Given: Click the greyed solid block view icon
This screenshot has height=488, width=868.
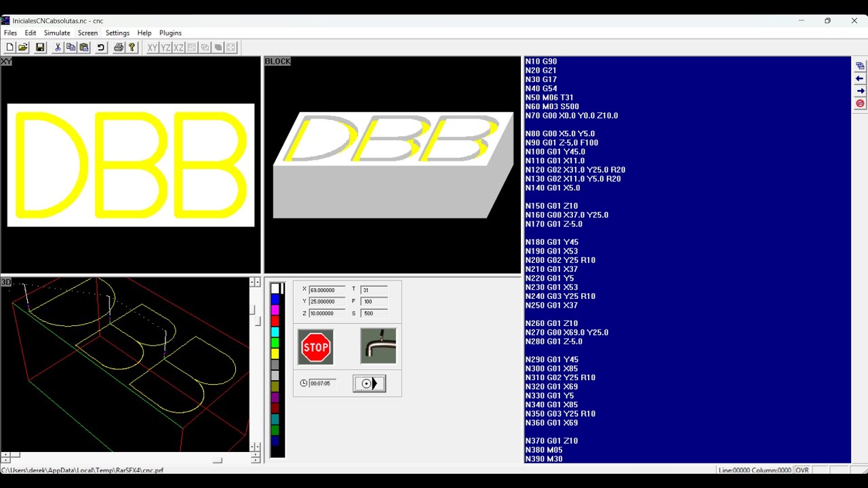Looking at the screenshot, I should [x=218, y=47].
